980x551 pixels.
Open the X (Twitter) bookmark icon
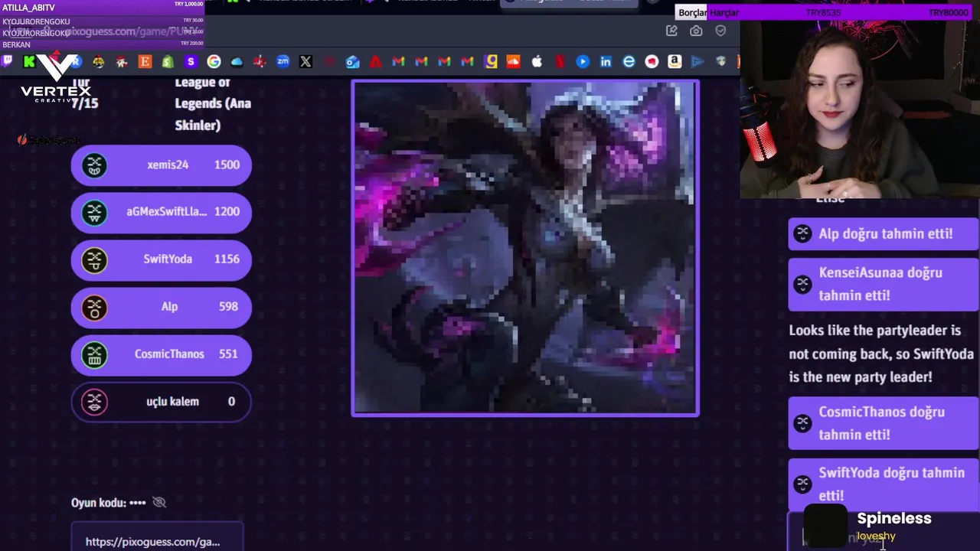305,61
